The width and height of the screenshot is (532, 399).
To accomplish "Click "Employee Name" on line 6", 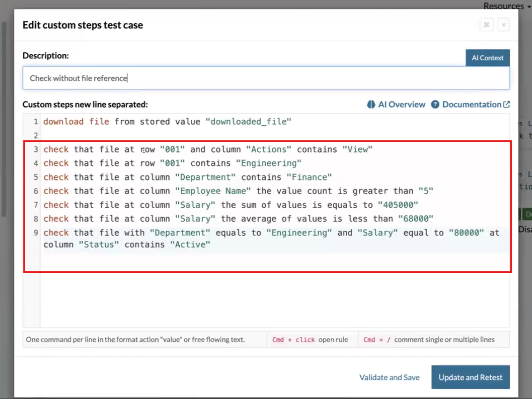I will 213,191.
